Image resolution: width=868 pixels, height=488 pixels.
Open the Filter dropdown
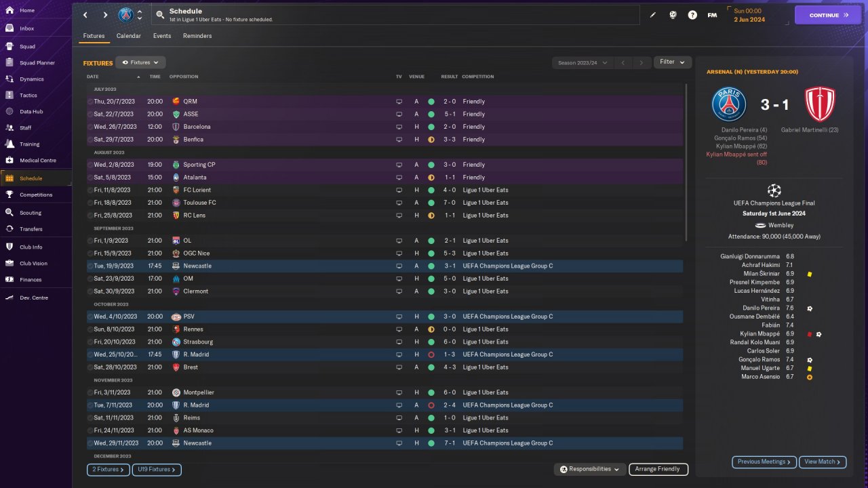(672, 62)
